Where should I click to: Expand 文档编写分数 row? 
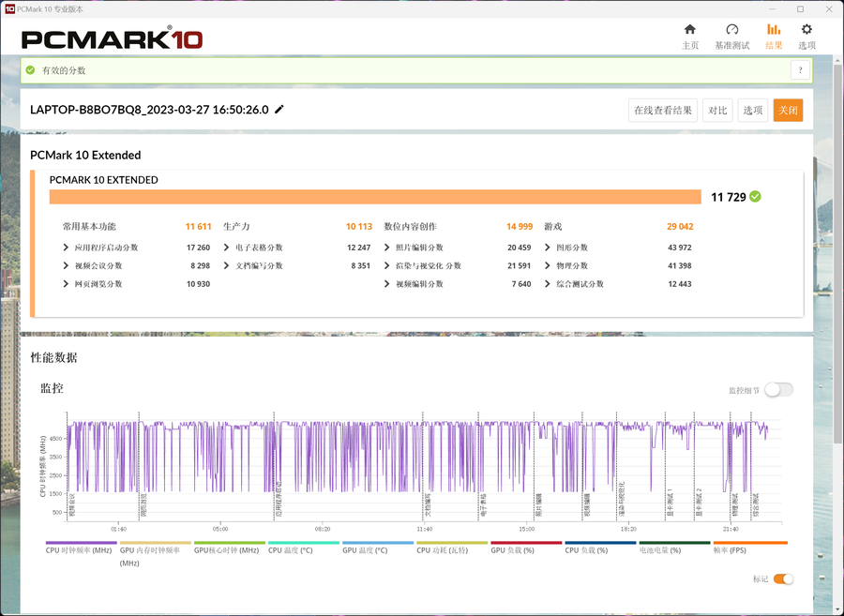pyautogui.click(x=227, y=265)
